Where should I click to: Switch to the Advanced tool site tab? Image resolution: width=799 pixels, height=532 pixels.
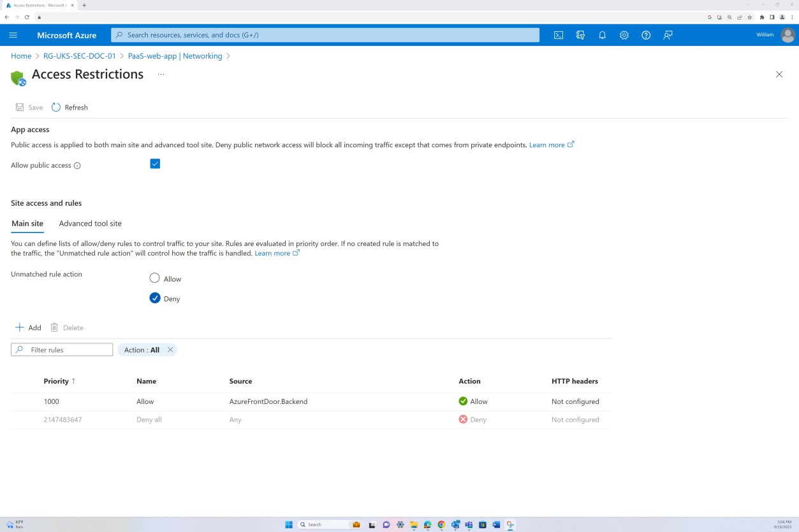coord(90,224)
